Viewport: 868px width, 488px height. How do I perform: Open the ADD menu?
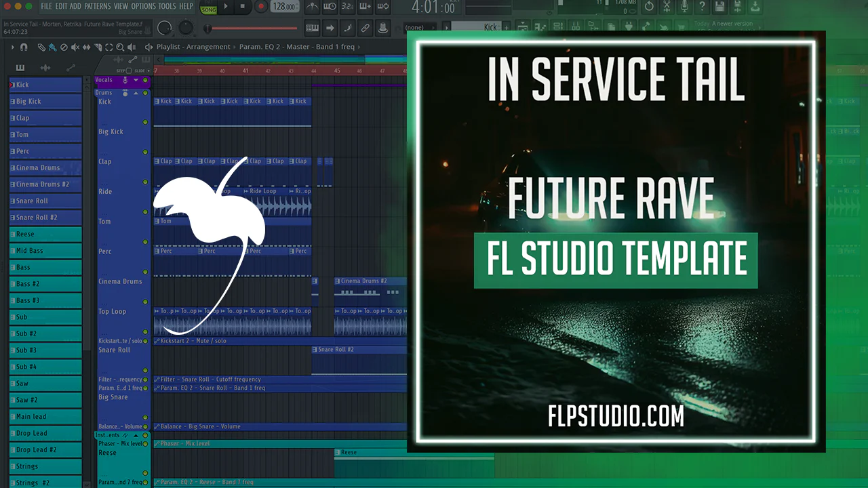[75, 6]
